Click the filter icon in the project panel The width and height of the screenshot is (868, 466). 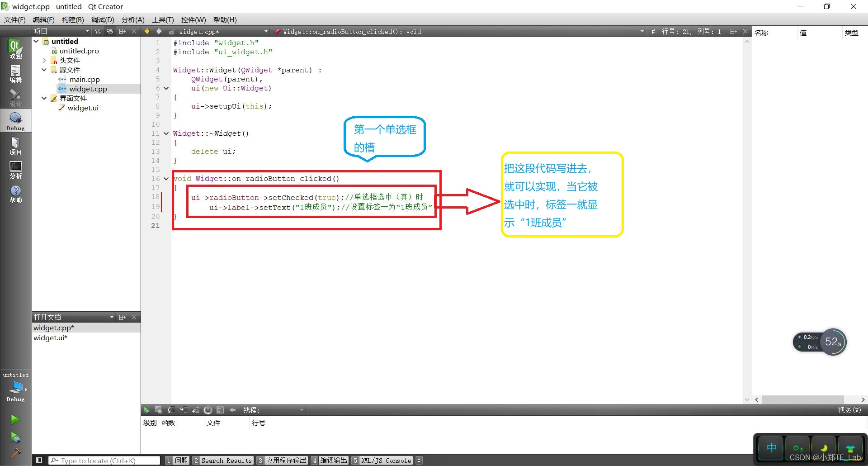click(97, 31)
